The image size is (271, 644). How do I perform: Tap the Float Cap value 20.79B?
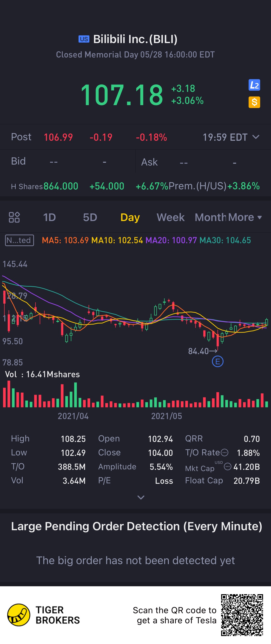[246, 481]
